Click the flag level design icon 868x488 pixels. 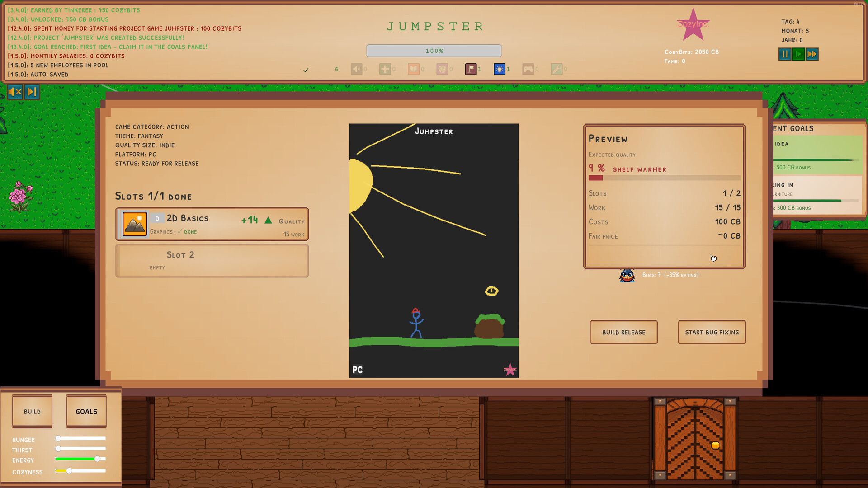tap(471, 69)
